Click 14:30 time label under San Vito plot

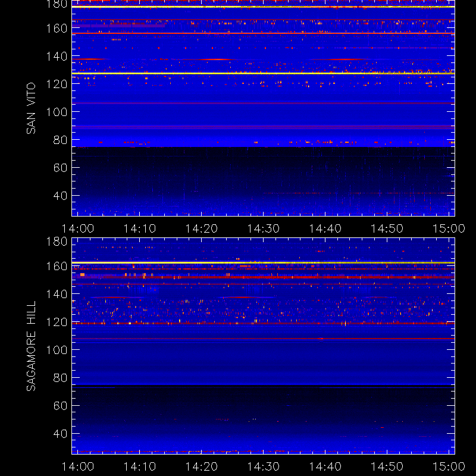[x=263, y=228]
